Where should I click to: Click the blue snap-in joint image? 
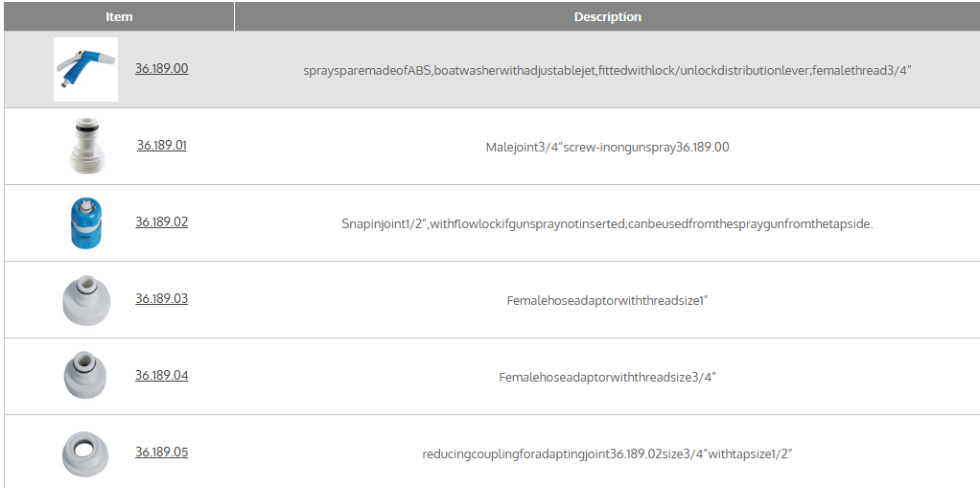85,222
